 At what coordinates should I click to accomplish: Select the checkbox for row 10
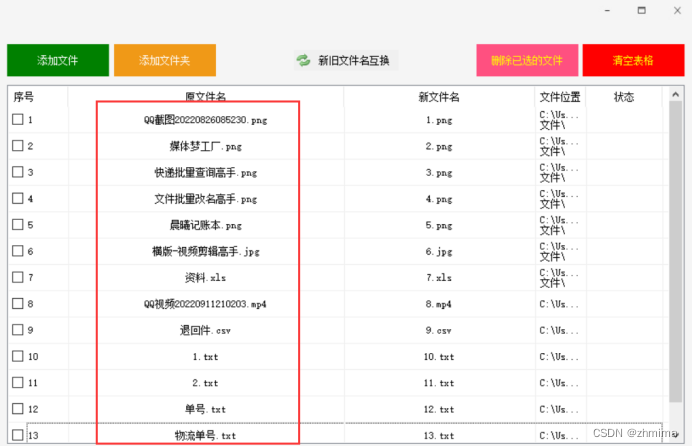click(x=18, y=356)
